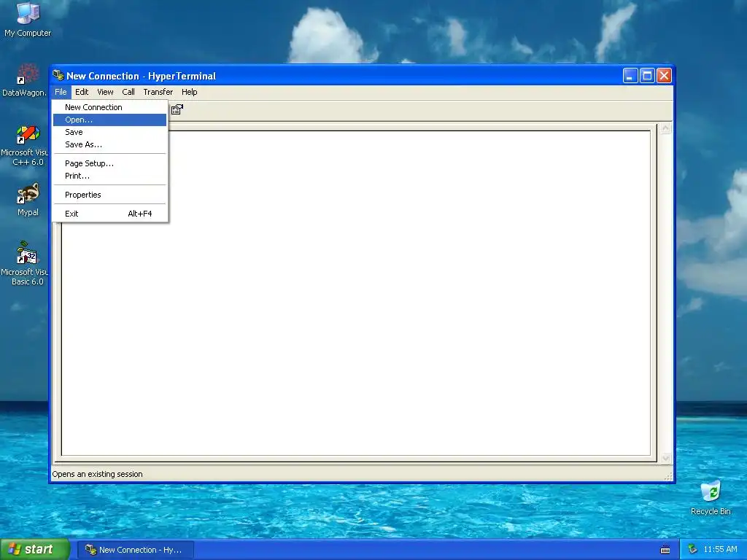
Task: Click HyperTerminal title bar app icon
Action: [58, 75]
